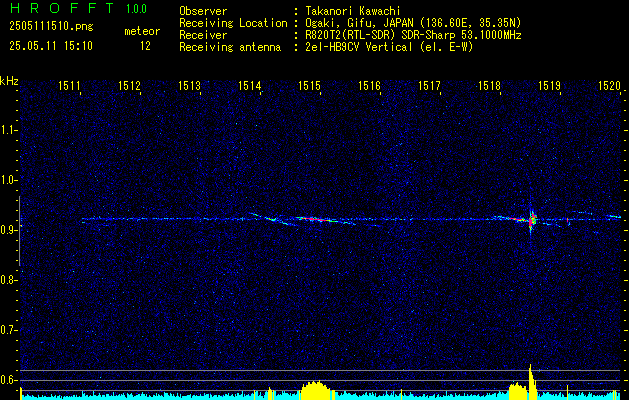Click the 0.9 kHz axis label
Viewport: 629px width, 400px height.
[x=8, y=230]
